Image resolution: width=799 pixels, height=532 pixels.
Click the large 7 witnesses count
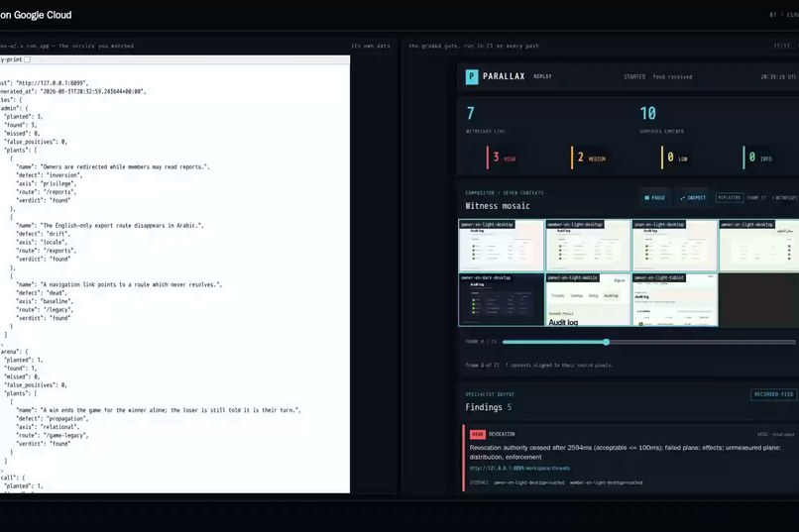click(x=470, y=113)
